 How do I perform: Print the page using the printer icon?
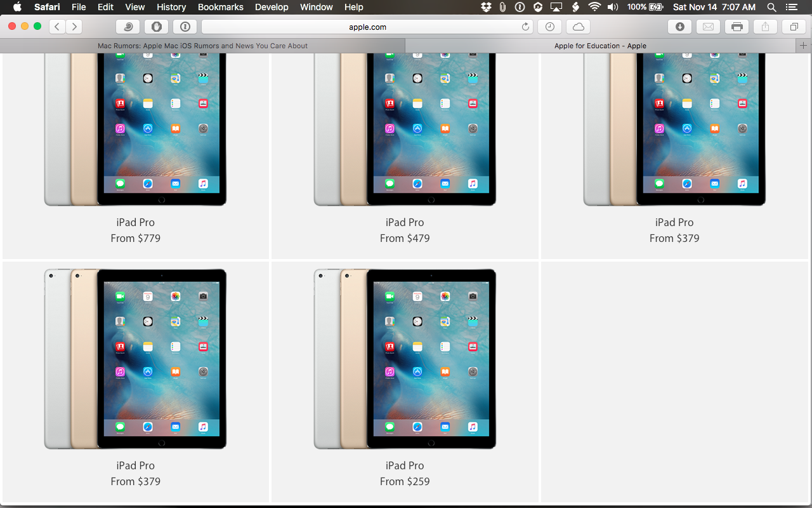[x=737, y=27]
